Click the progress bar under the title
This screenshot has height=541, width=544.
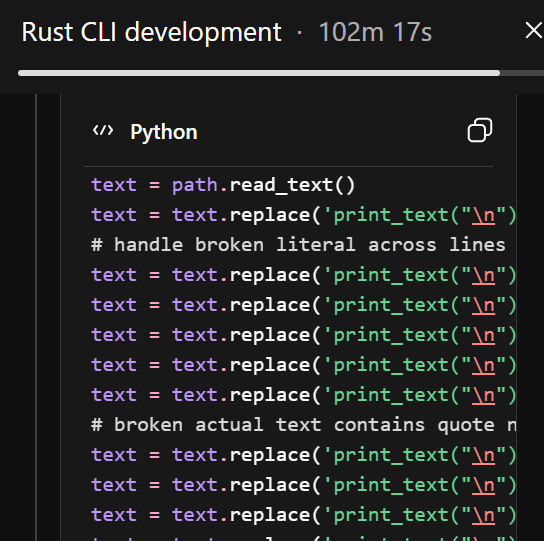coord(281,73)
